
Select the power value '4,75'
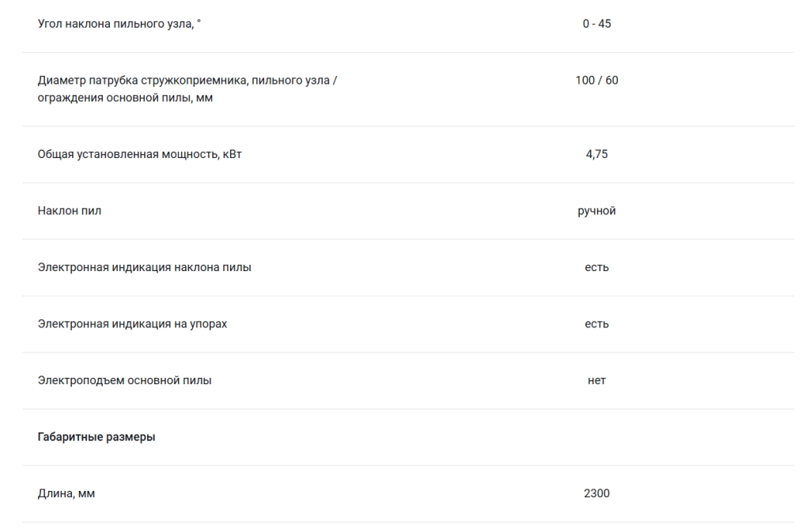(x=596, y=154)
